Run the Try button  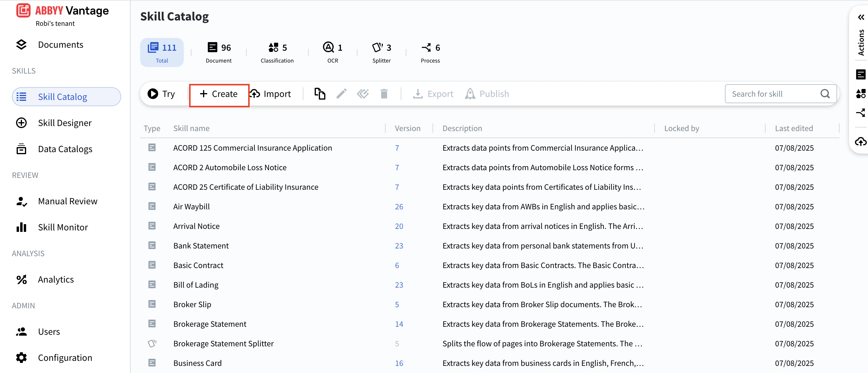161,94
